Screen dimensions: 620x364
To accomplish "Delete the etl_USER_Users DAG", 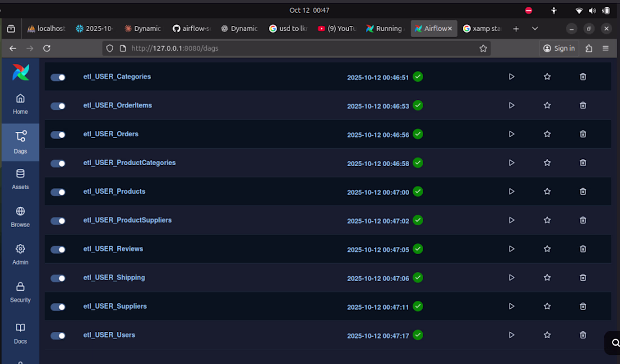I will coord(583,335).
